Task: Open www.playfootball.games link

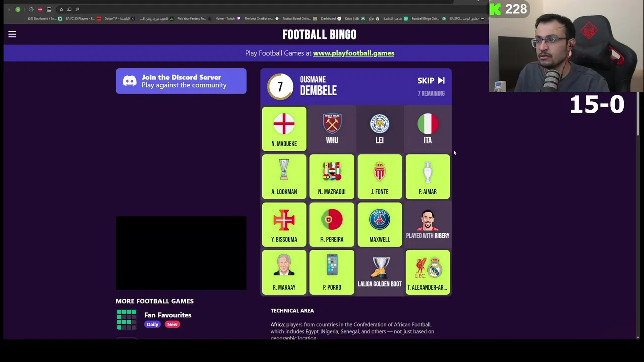Action: coord(354,53)
